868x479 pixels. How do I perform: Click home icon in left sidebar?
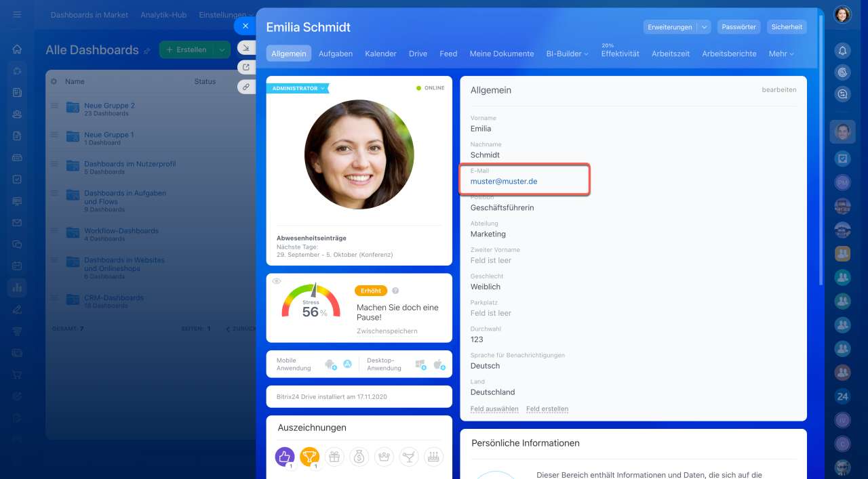point(17,49)
